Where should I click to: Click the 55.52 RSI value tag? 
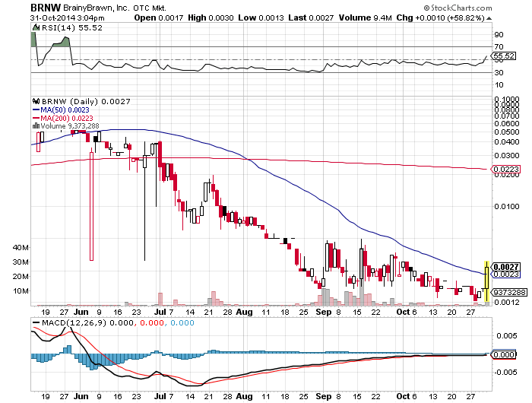(x=504, y=56)
